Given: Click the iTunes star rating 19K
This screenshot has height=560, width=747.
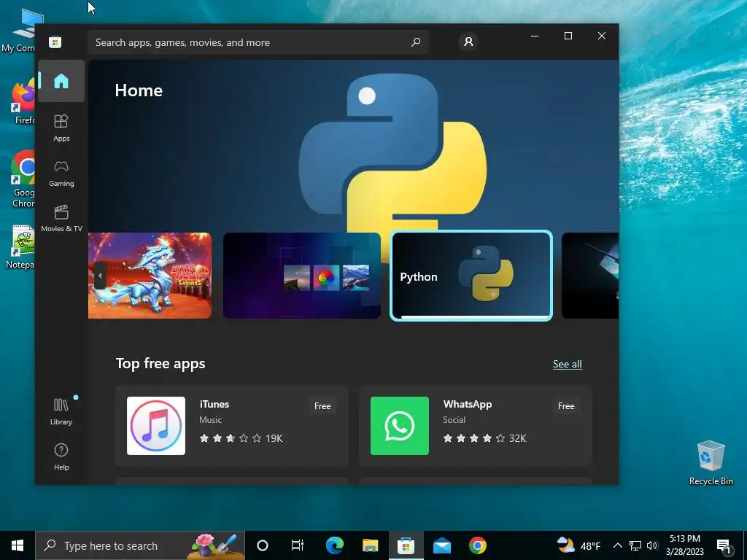Looking at the screenshot, I should pyautogui.click(x=241, y=438).
